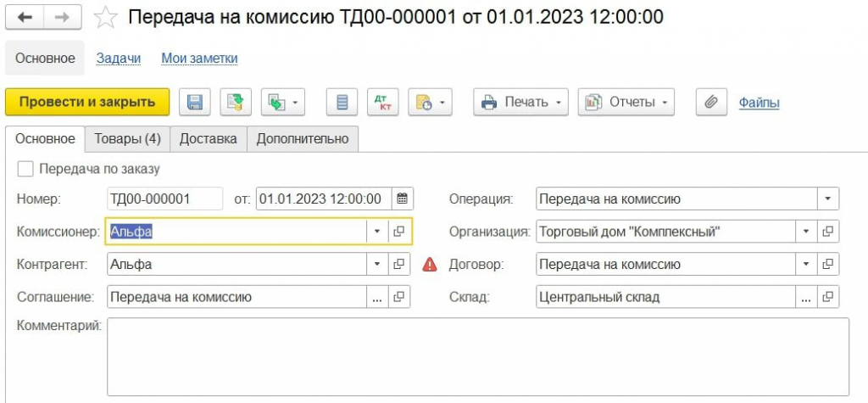This screenshot has width=868, height=403.
Task: Open the Договор record
Action: (x=828, y=265)
